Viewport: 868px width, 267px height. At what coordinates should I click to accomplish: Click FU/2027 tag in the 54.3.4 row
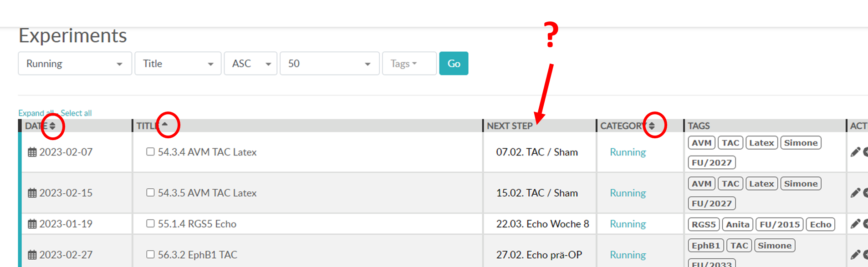coord(711,162)
